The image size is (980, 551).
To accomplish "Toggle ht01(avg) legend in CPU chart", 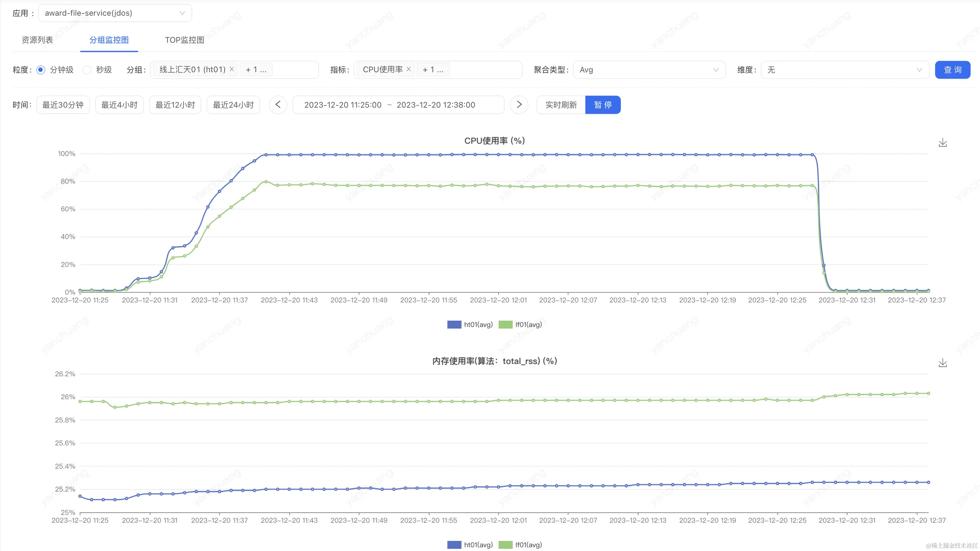I will tap(470, 324).
